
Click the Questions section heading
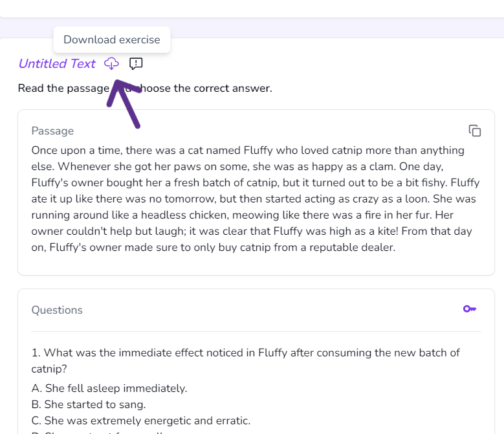[x=57, y=310]
